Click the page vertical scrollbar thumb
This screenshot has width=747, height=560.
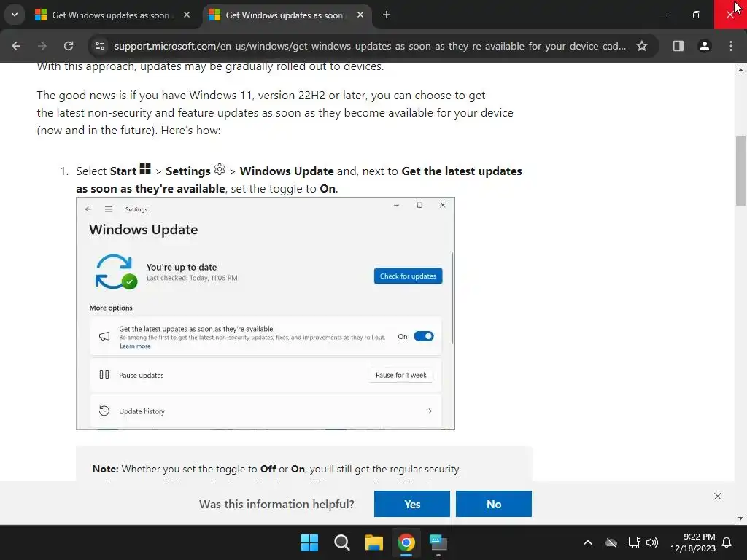(x=740, y=171)
